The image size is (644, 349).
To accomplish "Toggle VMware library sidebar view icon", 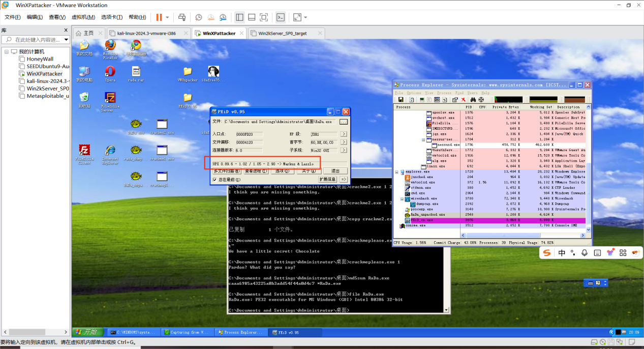I will 239,17.
